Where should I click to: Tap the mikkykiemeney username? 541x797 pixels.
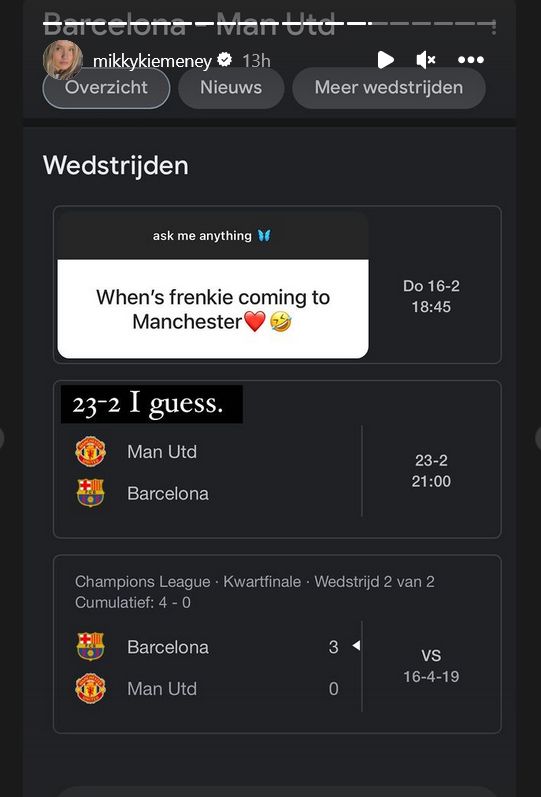tap(152, 62)
